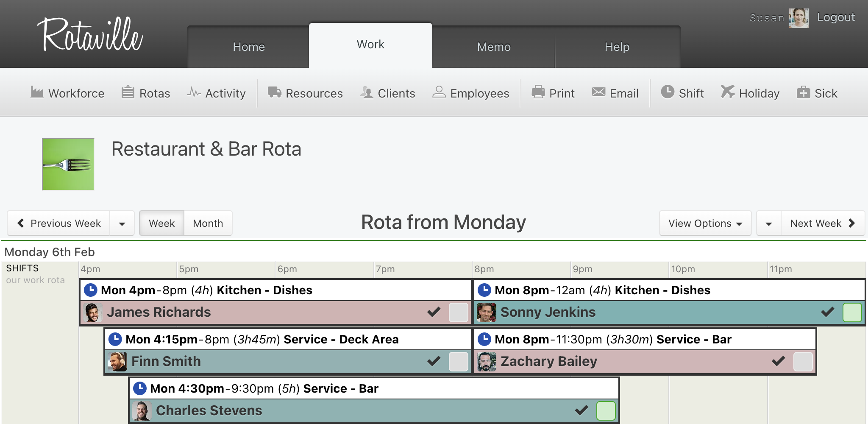Select the James Richards name
Image resolution: width=868 pixels, height=424 pixels.
tap(159, 312)
